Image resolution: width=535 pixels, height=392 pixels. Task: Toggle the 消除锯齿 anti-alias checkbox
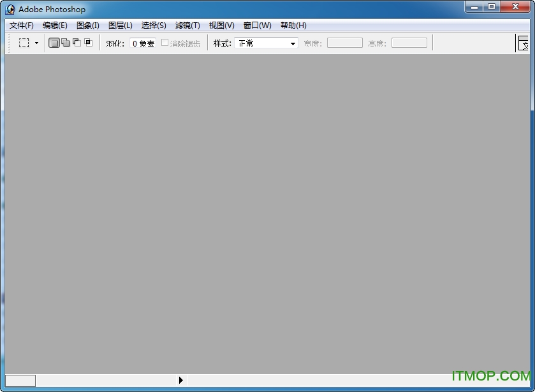pos(165,43)
